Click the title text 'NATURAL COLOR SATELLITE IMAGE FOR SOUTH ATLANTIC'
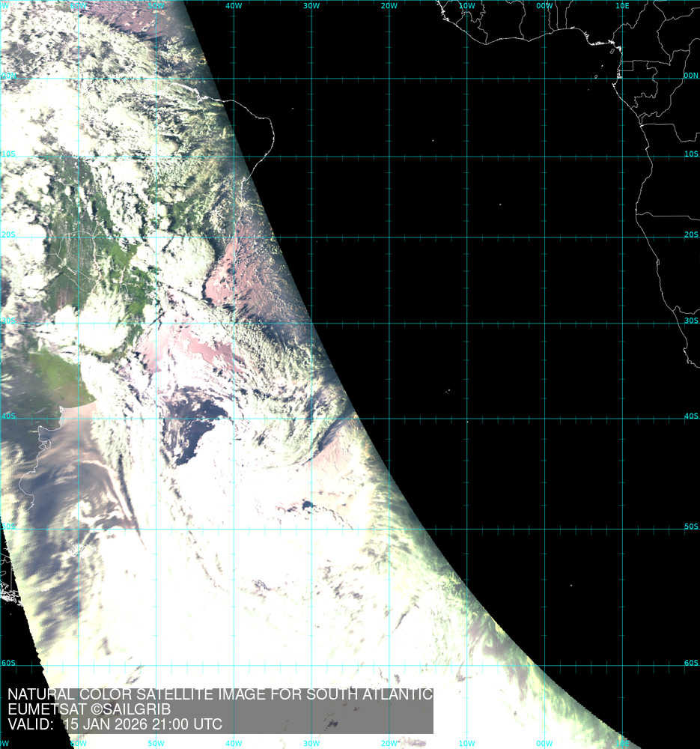This screenshot has width=700, height=749. click(x=220, y=694)
